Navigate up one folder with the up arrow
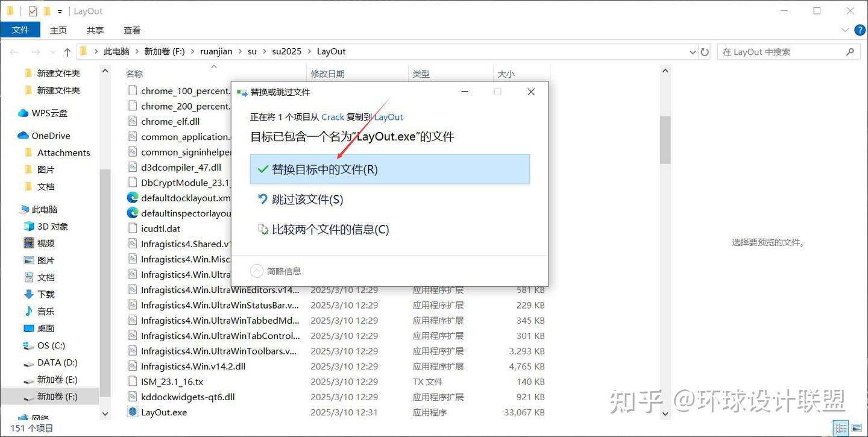The height and width of the screenshot is (437, 868). click(67, 51)
